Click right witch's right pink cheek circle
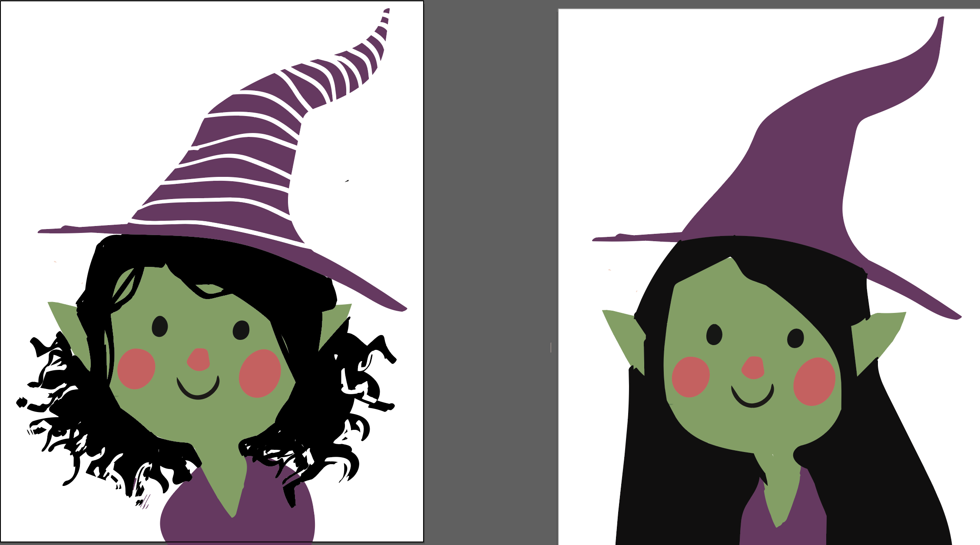 pyautogui.click(x=814, y=382)
